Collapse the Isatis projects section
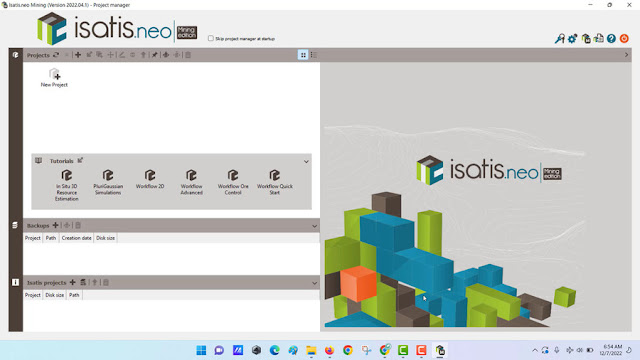The image size is (640, 360). (x=314, y=283)
